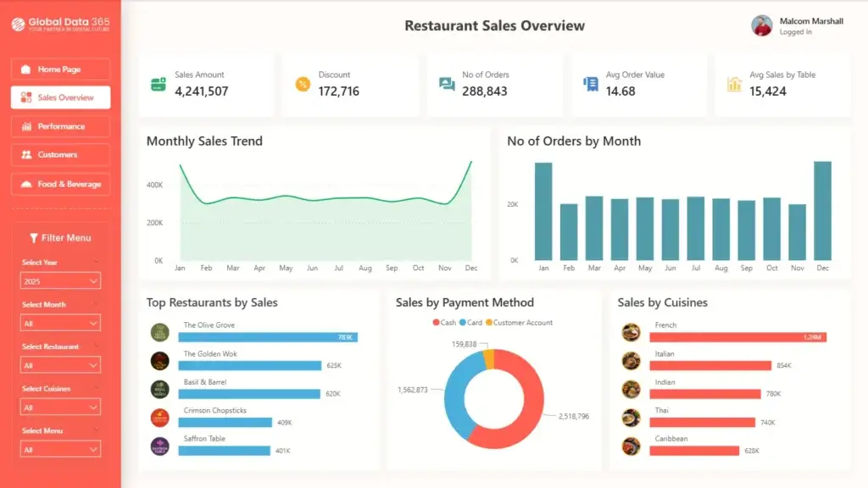Viewport: 868px width, 488px height.
Task: Click the Filter Menu funnel icon
Action: point(33,237)
